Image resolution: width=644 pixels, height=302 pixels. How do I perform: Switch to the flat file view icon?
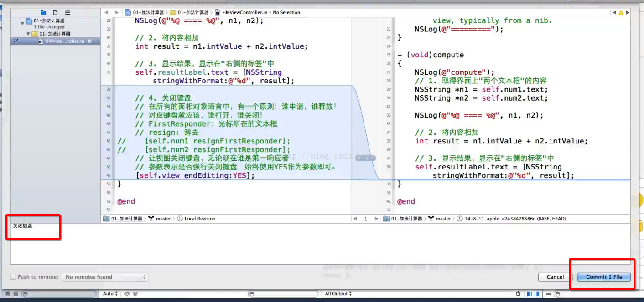(56, 12)
